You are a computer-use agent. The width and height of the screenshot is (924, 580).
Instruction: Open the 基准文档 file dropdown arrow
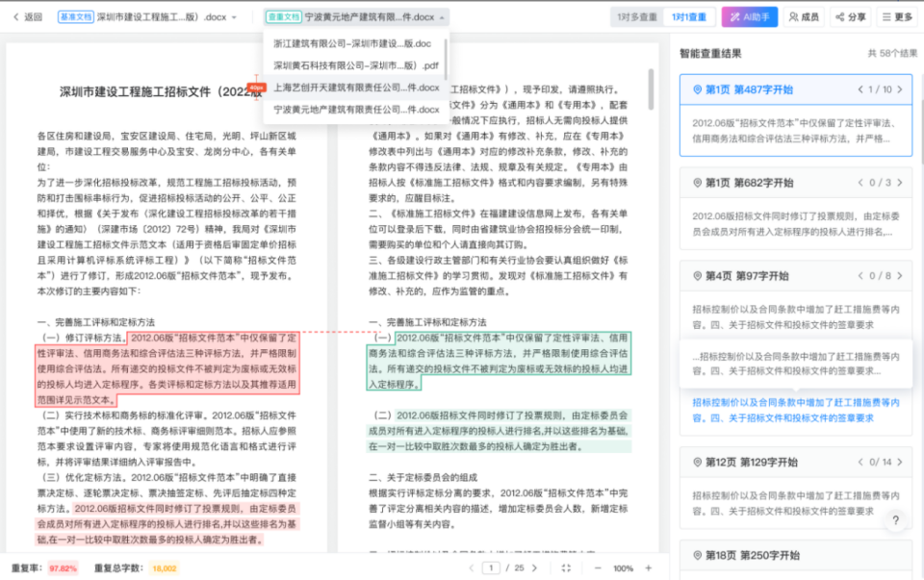pos(234,17)
